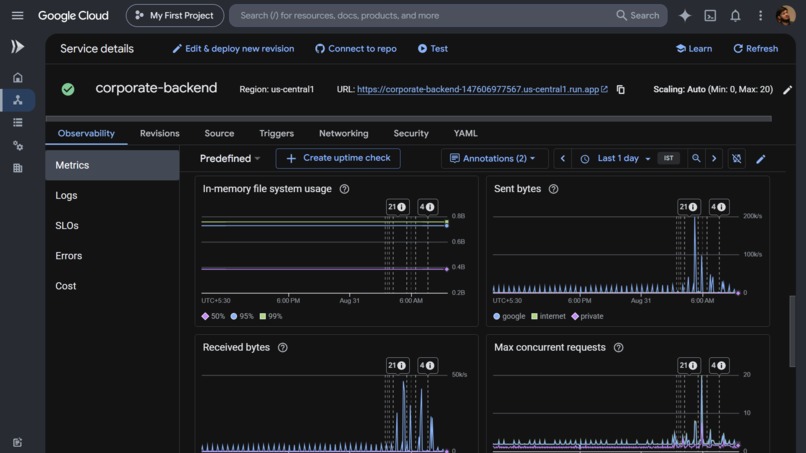
Task: Go to the home icon in sidebar
Action: 17,78
